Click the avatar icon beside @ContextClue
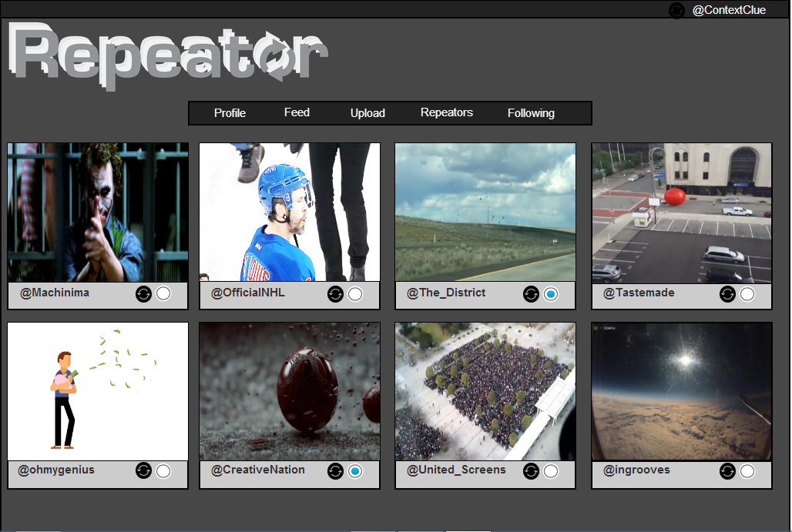The width and height of the screenshot is (792, 532). point(676,10)
